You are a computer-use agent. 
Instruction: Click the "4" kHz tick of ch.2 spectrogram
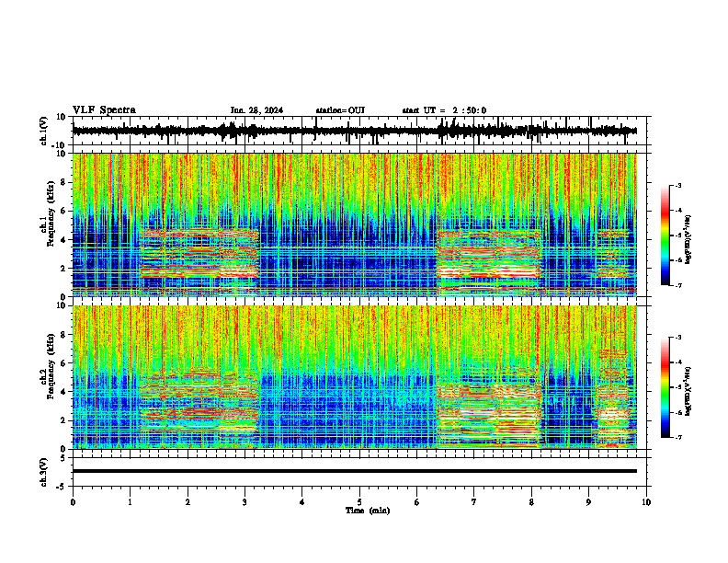tap(63, 392)
